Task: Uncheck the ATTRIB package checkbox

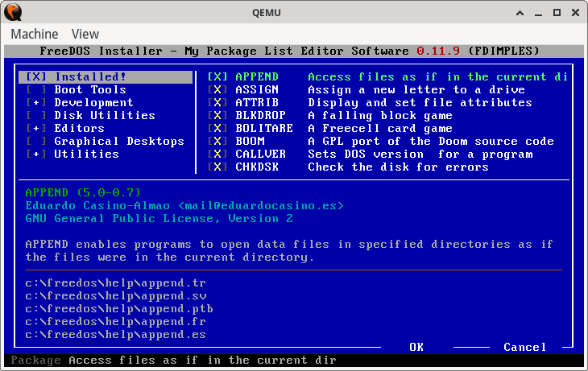Action: click(217, 102)
